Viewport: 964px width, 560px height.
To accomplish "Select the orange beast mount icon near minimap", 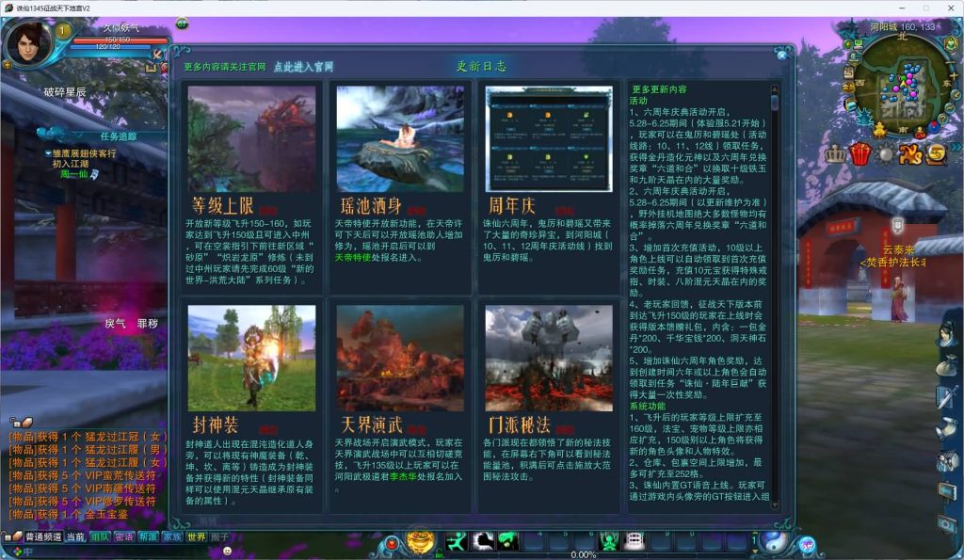I will [x=910, y=154].
